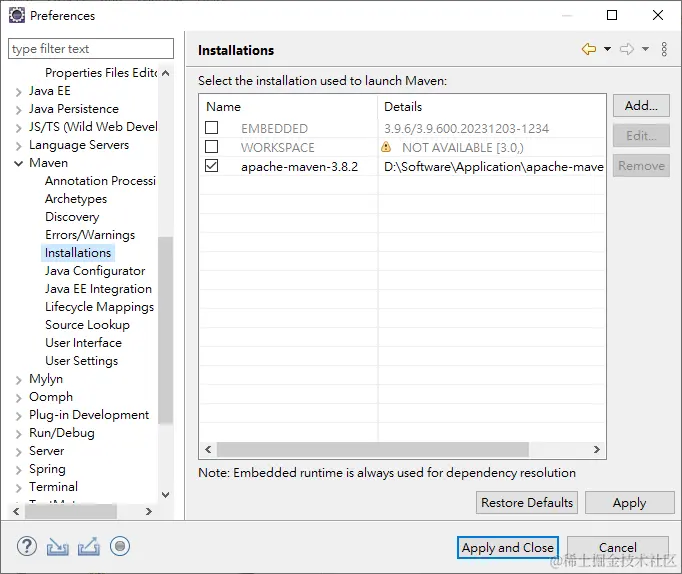Viewport: 682px width, 574px height.
Task: Click Restore Defaults button
Action: 527,503
